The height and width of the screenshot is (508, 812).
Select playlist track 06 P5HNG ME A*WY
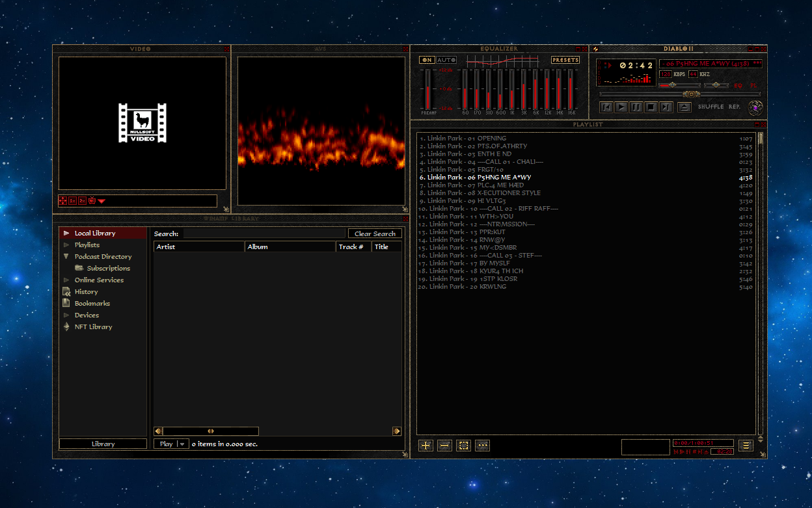click(586, 178)
